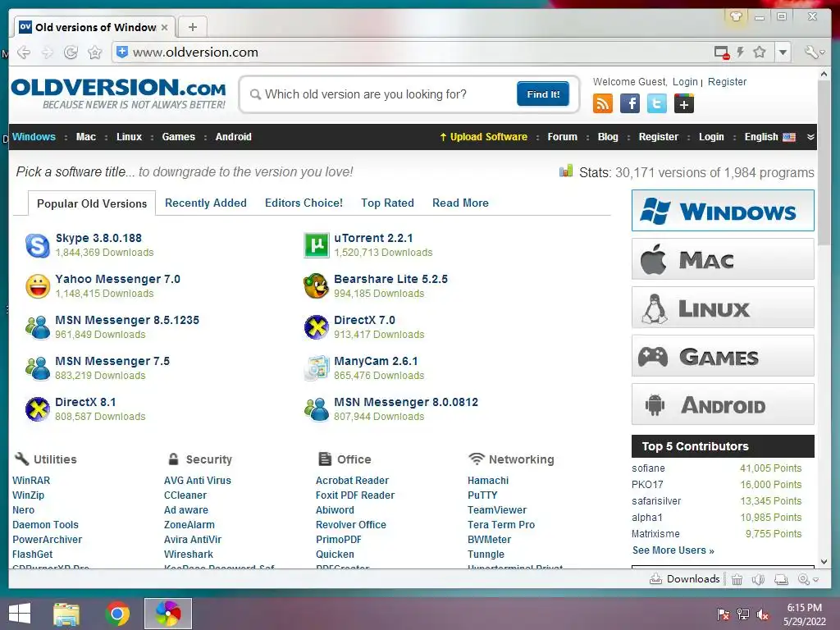840x630 pixels.
Task: Open the Forum link in the nav bar
Action: click(x=563, y=137)
